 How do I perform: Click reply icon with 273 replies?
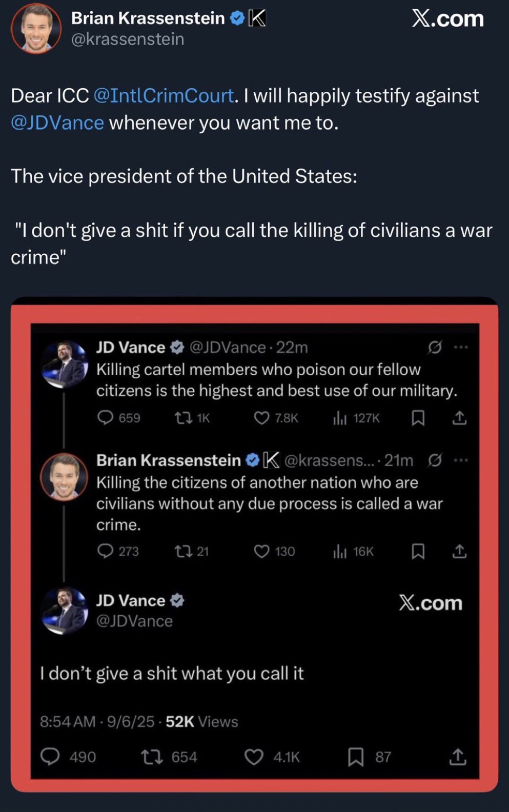tap(105, 551)
